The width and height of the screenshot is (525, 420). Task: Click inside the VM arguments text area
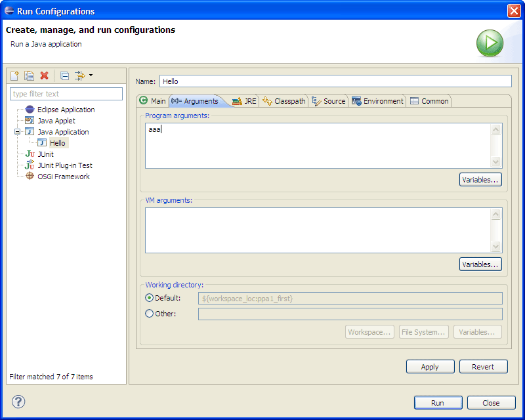pos(318,230)
